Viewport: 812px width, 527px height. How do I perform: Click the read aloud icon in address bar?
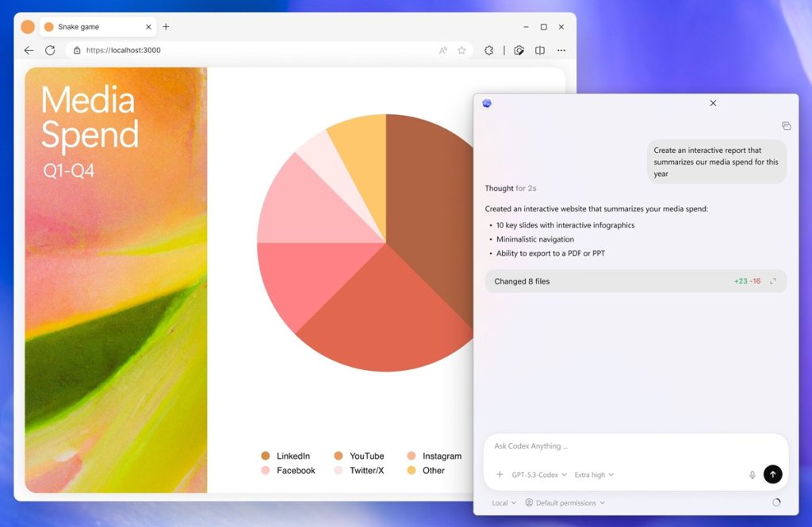point(443,50)
